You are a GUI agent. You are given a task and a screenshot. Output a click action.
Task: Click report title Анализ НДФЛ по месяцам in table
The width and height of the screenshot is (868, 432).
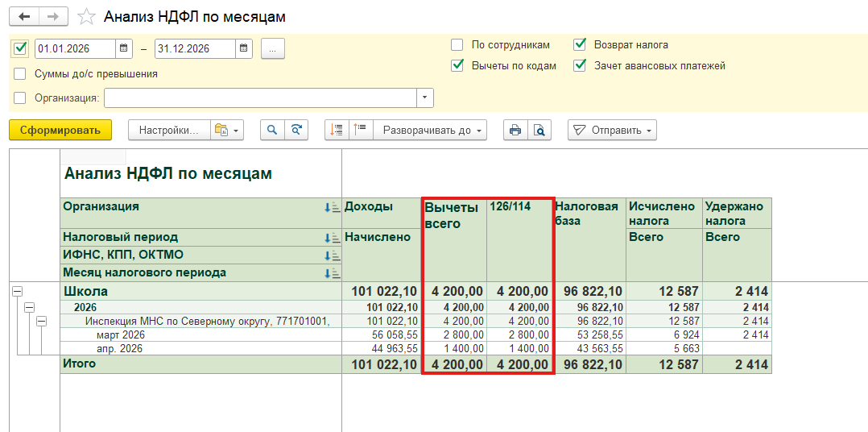(x=168, y=173)
